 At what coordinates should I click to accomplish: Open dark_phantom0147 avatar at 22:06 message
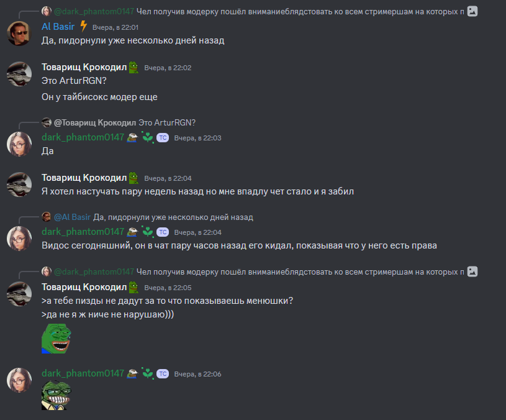coord(19,380)
